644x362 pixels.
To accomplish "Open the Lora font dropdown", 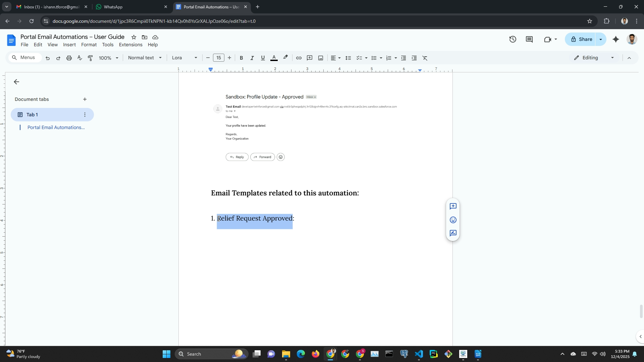I will 184,58.
